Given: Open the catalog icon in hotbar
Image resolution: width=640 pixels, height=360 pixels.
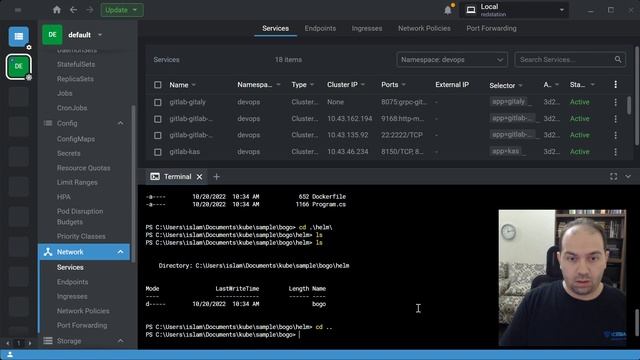Looking at the screenshot, I should click(x=18, y=36).
